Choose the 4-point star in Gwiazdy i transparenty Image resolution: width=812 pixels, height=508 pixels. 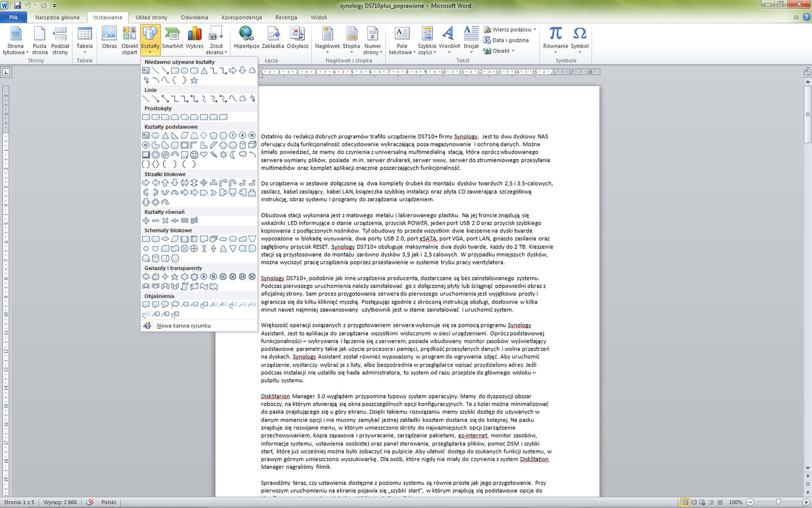(165, 277)
